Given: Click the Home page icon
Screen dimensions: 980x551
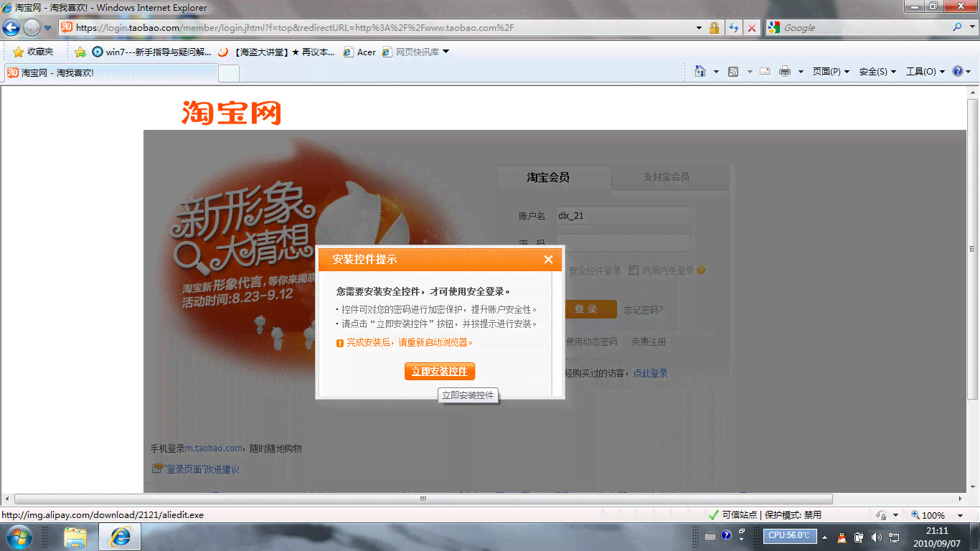Looking at the screenshot, I should point(700,71).
